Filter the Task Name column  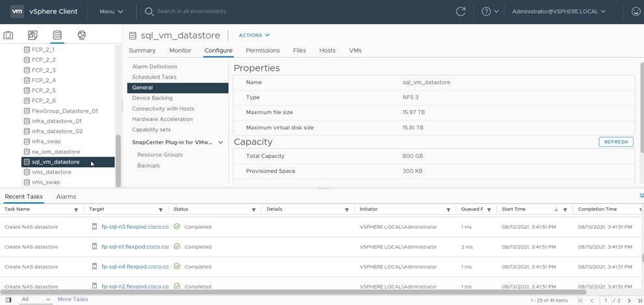76,209
